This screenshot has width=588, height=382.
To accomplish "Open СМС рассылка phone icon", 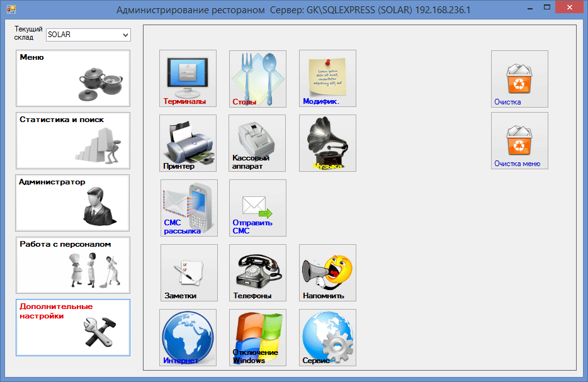I will tap(189, 208).
